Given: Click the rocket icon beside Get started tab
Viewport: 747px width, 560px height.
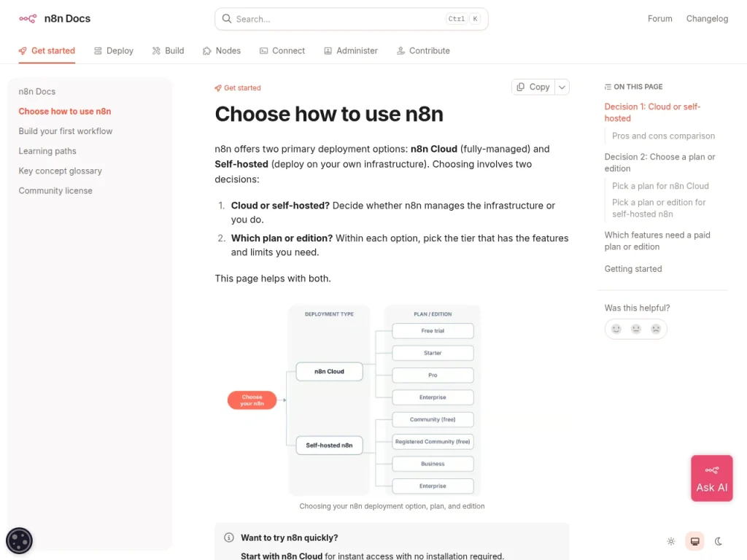Looking at the screenshot, I should 23,51.
